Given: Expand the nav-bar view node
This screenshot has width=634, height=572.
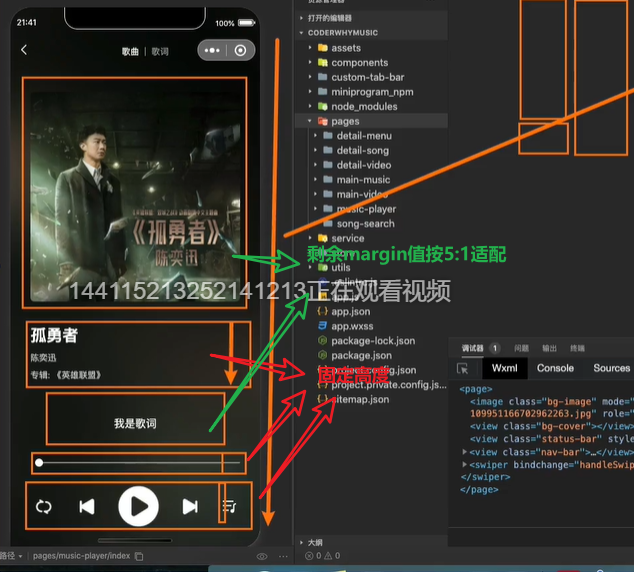Looking at the screenshot, I should pos(465,452).
